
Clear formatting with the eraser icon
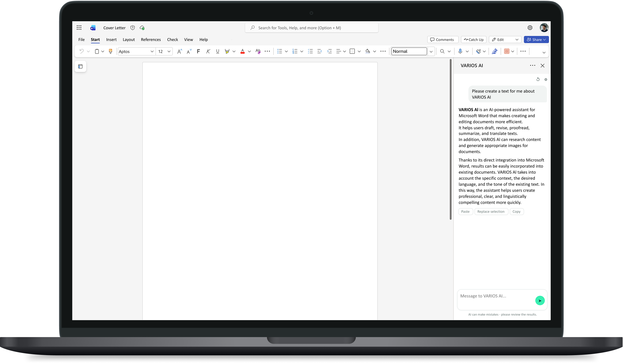click(258, 51)
